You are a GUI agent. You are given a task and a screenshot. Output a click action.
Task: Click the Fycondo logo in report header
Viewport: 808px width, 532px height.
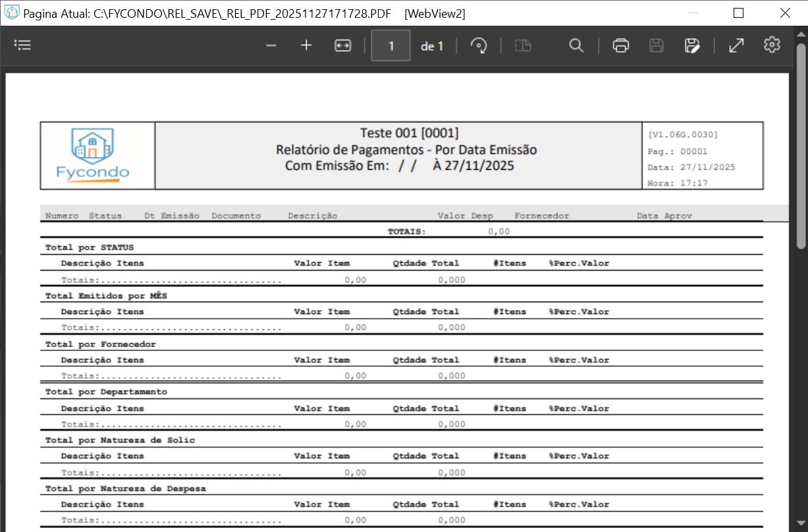pos(93,155)
